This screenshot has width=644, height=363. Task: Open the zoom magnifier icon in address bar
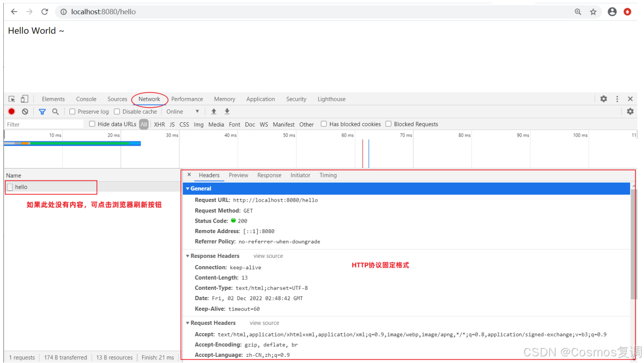click(578, 12)
